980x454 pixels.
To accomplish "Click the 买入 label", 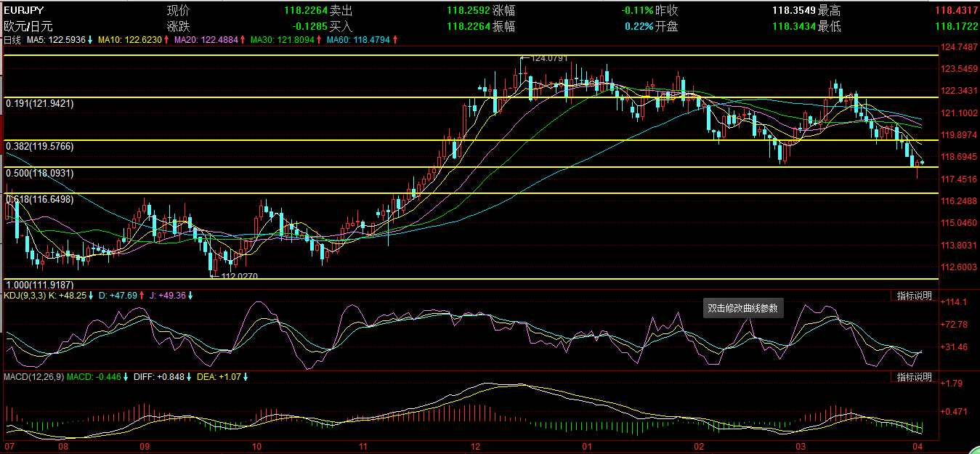I will pos(341,26).
